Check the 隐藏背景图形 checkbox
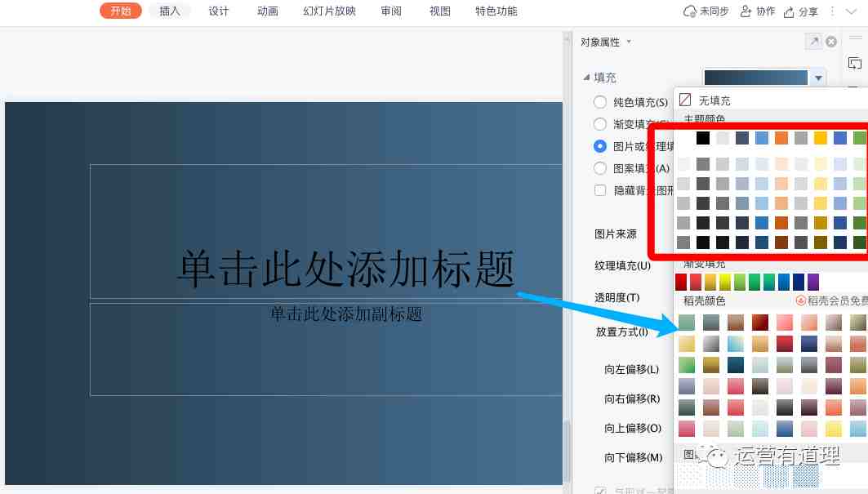Viewport: 868px width, 494px height. [600, 190]
